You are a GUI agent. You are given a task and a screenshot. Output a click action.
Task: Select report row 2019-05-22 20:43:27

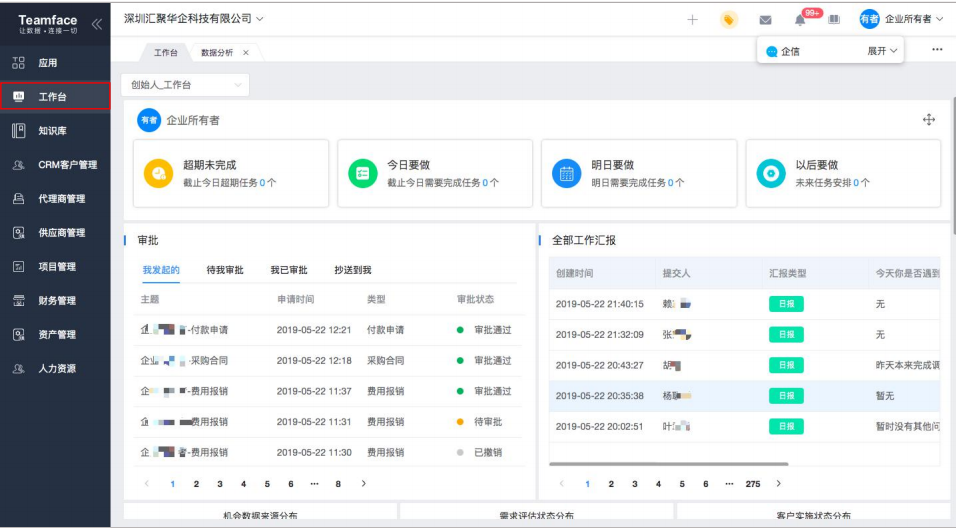pos(744,365)
